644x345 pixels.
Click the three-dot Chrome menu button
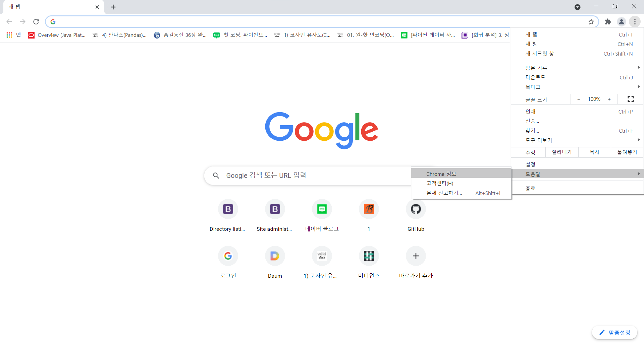click(635, 22)
